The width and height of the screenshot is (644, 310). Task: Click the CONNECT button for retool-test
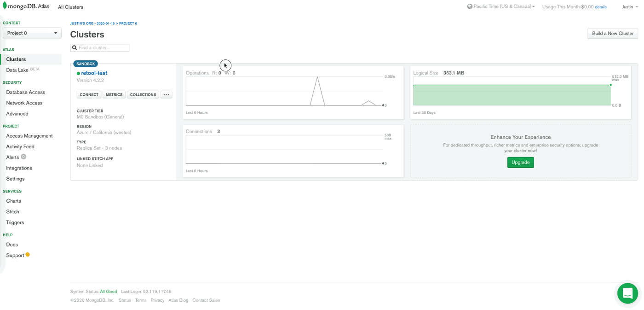(x=89, y=95)
